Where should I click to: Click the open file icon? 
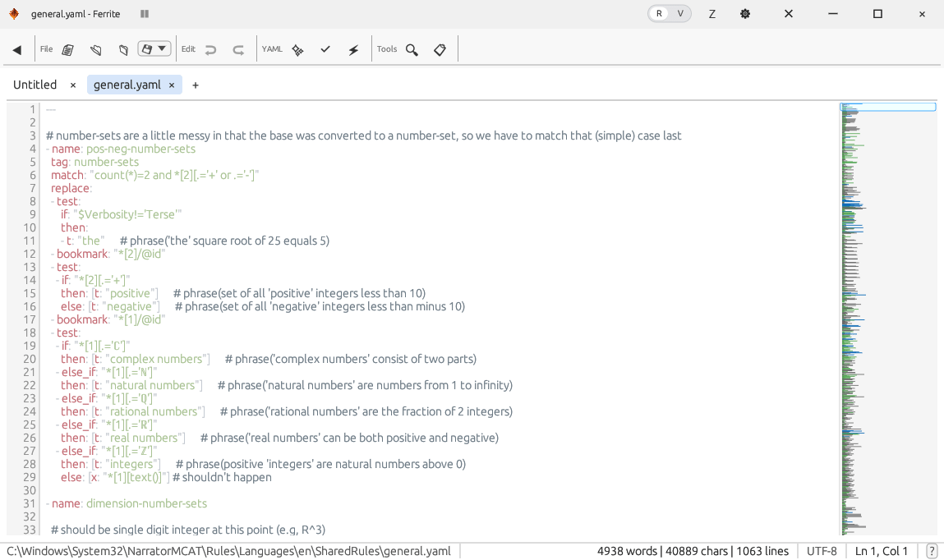click(96, 50)
